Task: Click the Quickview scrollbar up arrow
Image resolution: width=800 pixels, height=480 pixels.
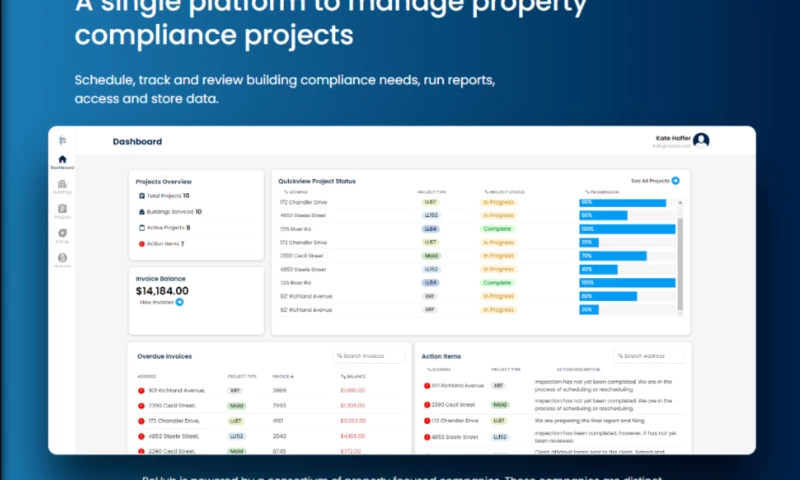Action: pyautogui.click(x=680, y=203)
